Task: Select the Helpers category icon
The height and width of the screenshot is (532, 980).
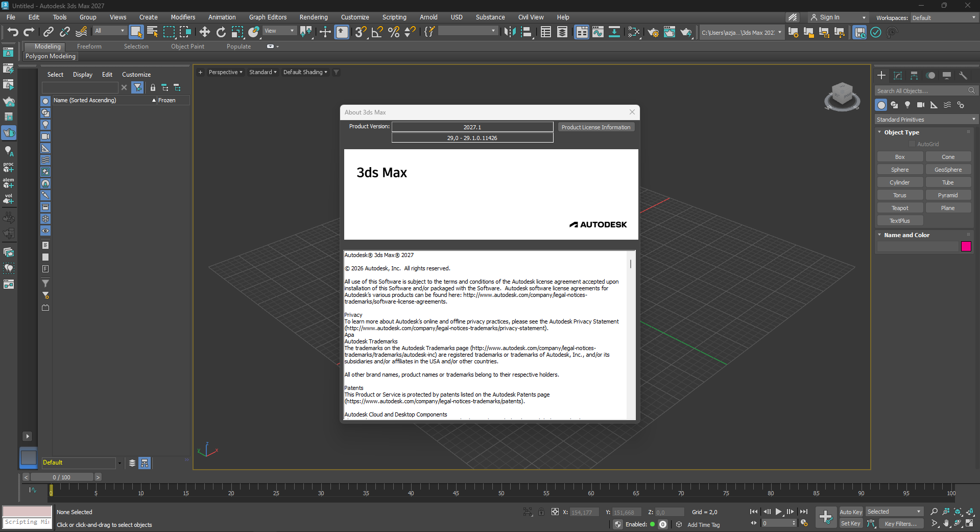Action: pos(934,105)
